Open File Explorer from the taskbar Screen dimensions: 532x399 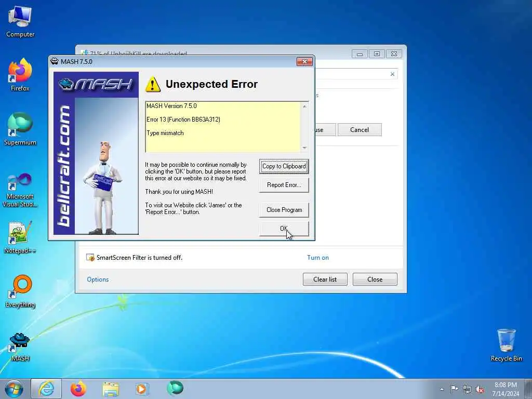(x=111, y=389)
